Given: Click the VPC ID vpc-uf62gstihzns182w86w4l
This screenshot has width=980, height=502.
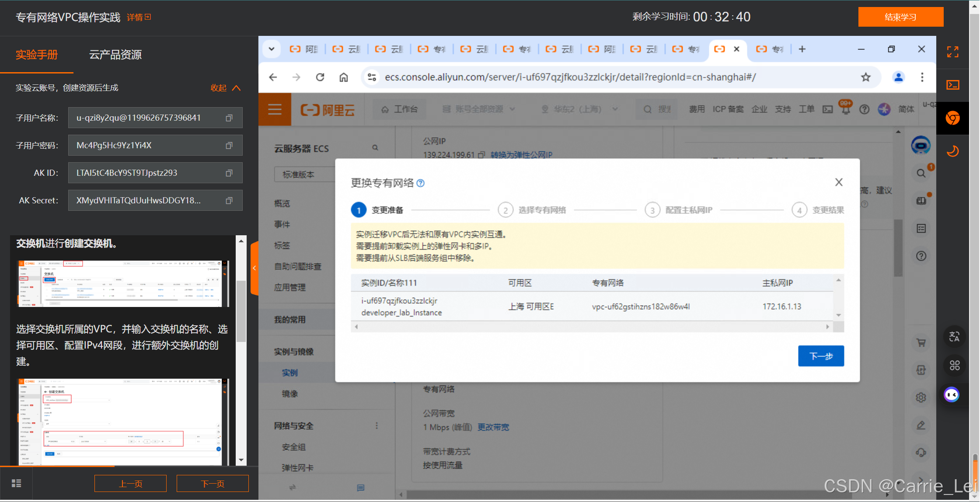Looking at the screenshot, I should (x=641, y=307).
